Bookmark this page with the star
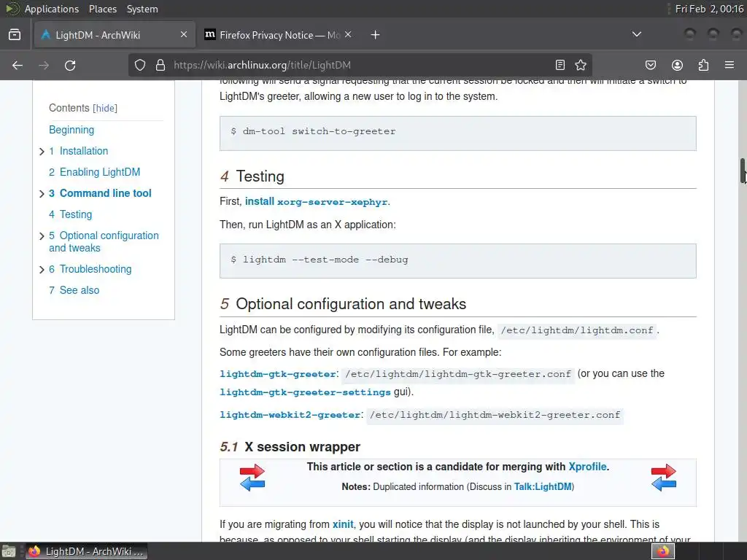Screen dimensions: 747x560 tap(580, 65)
